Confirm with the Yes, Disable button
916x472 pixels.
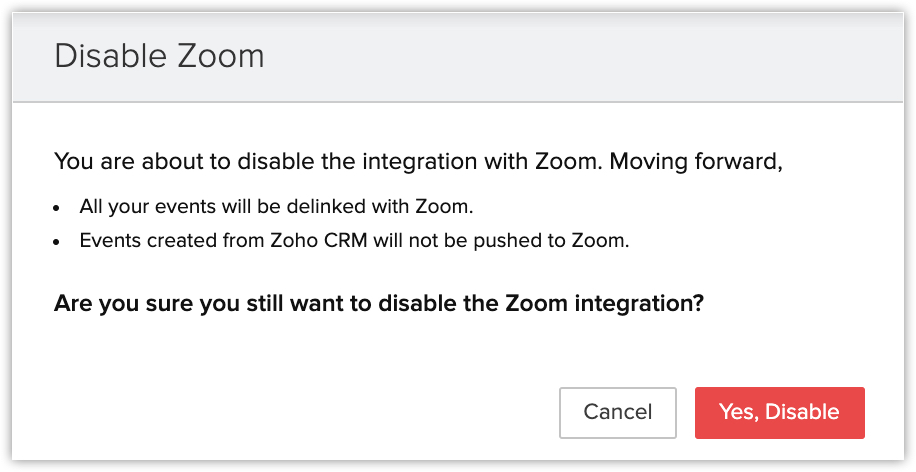point(779,412)
